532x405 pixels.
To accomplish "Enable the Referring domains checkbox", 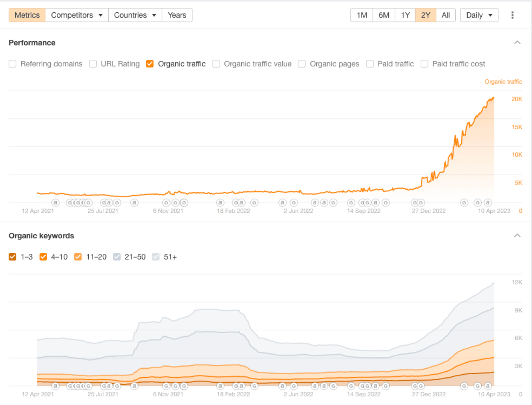I will (x=13, y=64).
